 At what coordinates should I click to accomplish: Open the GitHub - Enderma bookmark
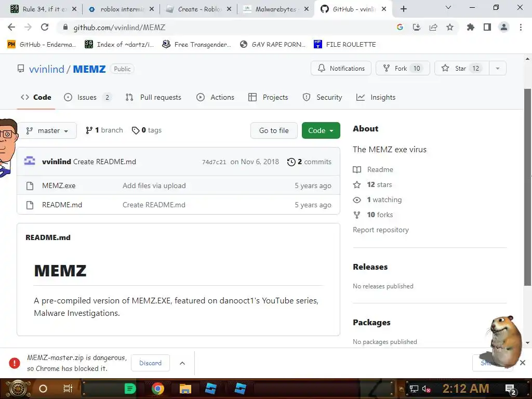(x=42, y=45)
